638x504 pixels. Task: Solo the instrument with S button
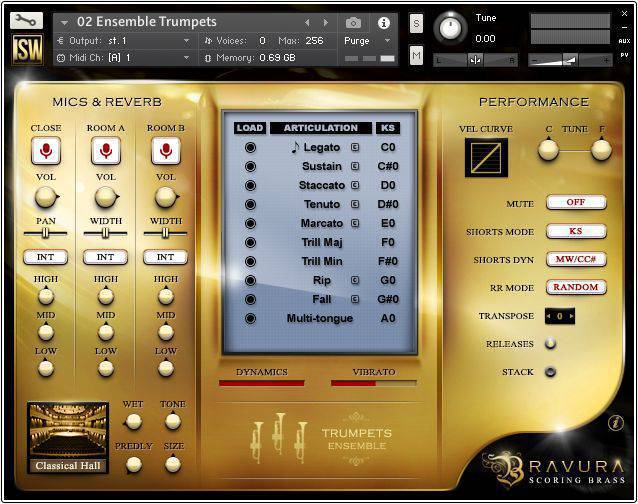pyautogui.click(x=416, y=22)
